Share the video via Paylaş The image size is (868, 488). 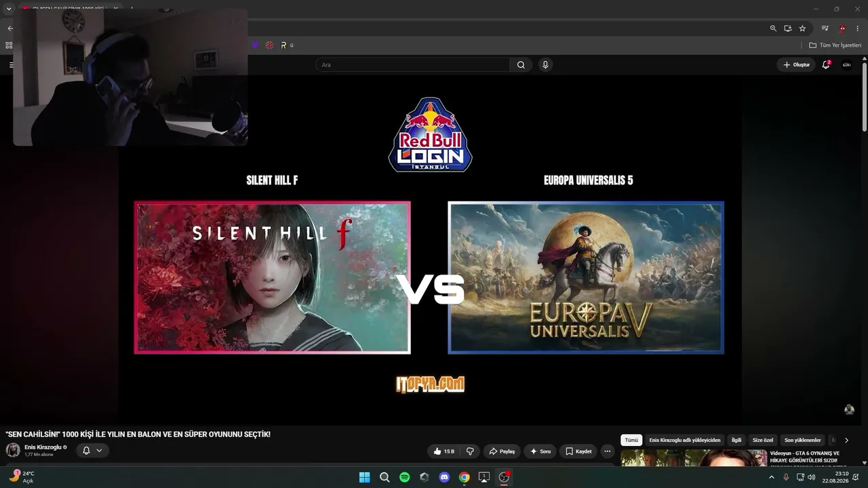pyautogui.click(x=502, y=451)
